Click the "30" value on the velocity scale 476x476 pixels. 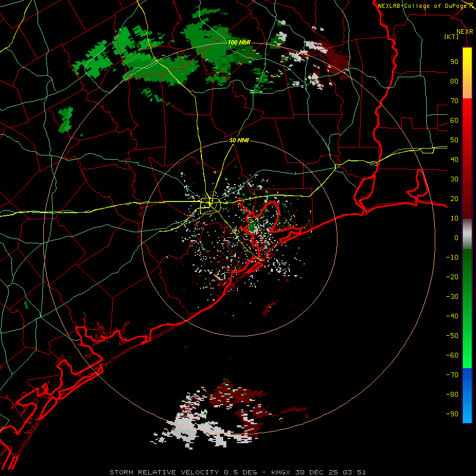(x=454, y=179)
